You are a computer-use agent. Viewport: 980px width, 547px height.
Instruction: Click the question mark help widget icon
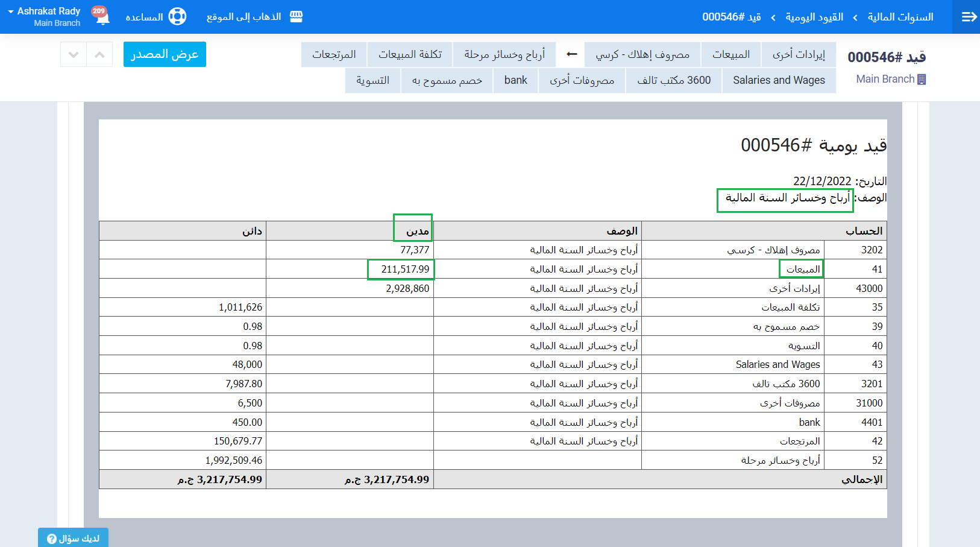tap(52, 539)
